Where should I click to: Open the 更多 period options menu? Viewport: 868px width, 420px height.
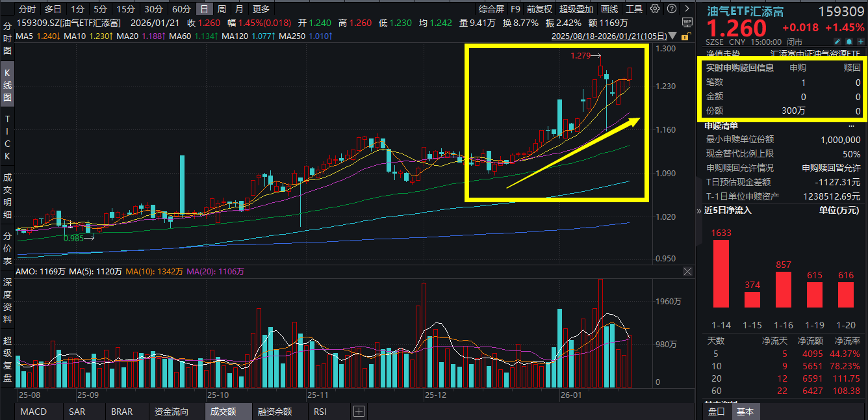click(x=261, y=9)
